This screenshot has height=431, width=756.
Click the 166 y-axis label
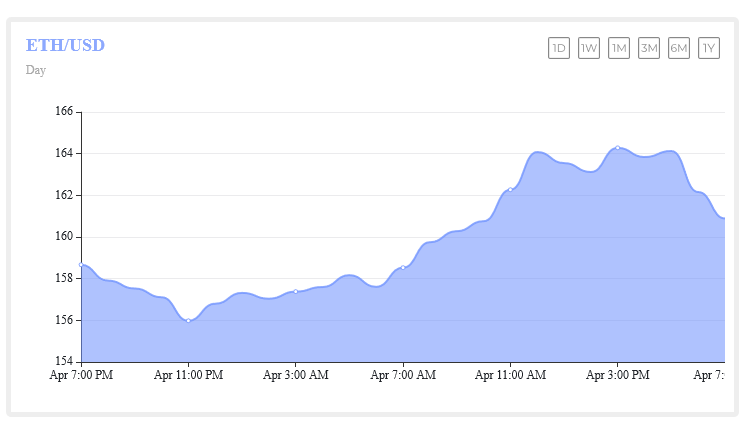(66, 112)
